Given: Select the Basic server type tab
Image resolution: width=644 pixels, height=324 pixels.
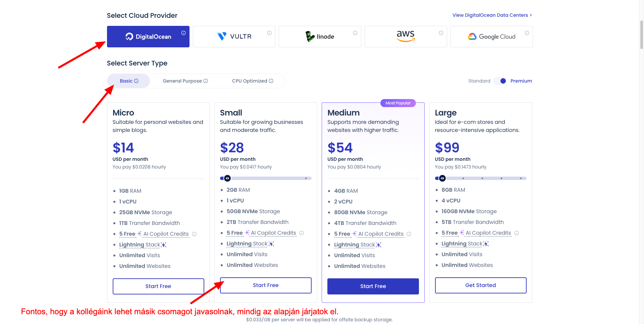Looking at the screenshot, I should [129, 81].
